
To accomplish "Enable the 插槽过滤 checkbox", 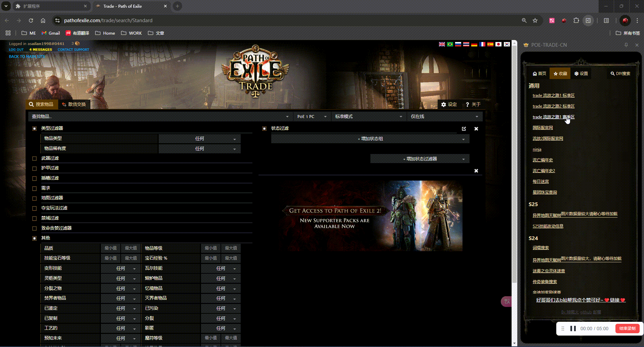I will point(34,178).
